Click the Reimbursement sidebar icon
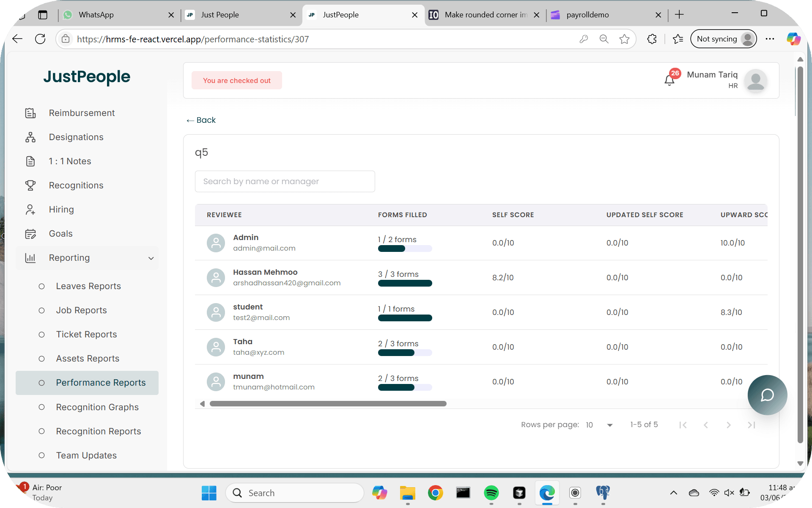 pyautogui.click(x=30, y=113)
